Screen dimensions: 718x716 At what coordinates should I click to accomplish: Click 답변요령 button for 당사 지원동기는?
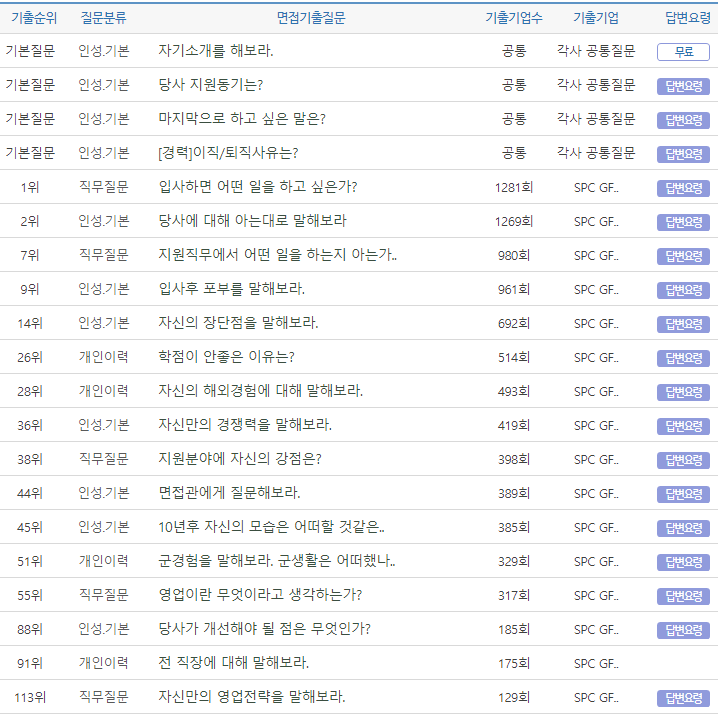683,86
